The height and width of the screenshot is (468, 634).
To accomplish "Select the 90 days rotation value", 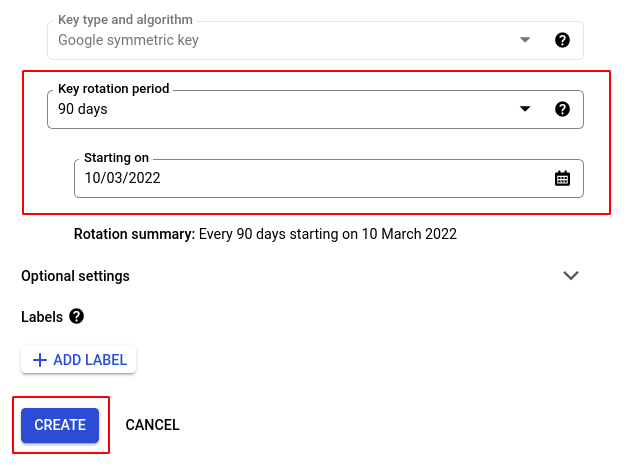I will 83,109.
